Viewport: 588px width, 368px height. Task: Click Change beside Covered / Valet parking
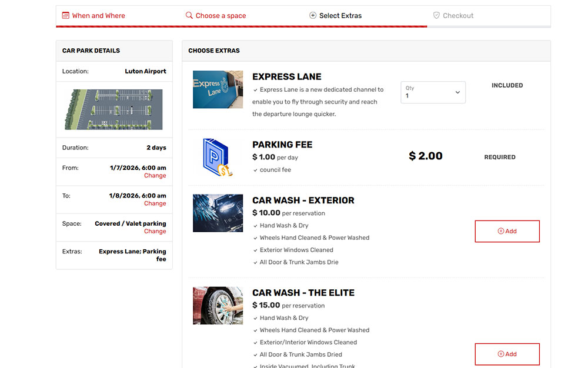tap(155, 231)
